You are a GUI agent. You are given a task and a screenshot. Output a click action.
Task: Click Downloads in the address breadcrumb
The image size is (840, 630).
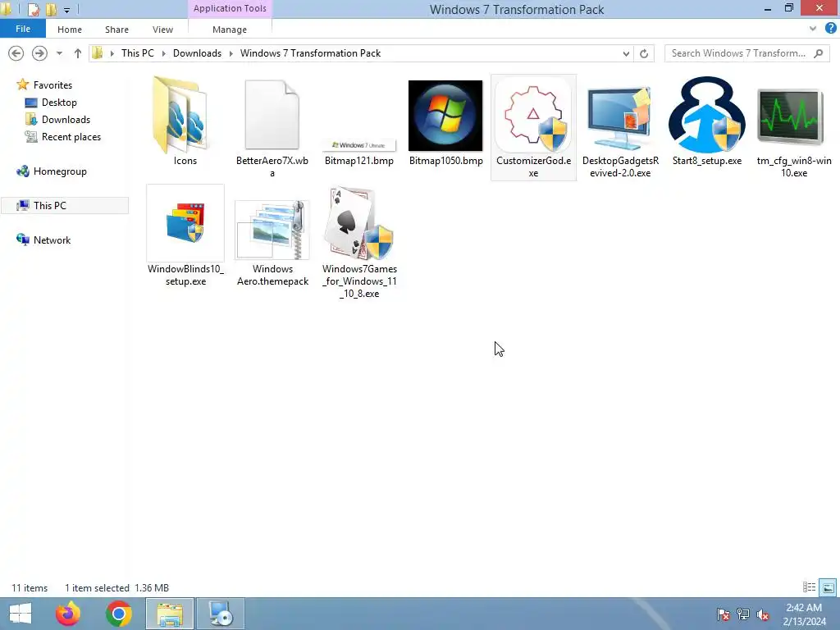[x=197, y=53]
